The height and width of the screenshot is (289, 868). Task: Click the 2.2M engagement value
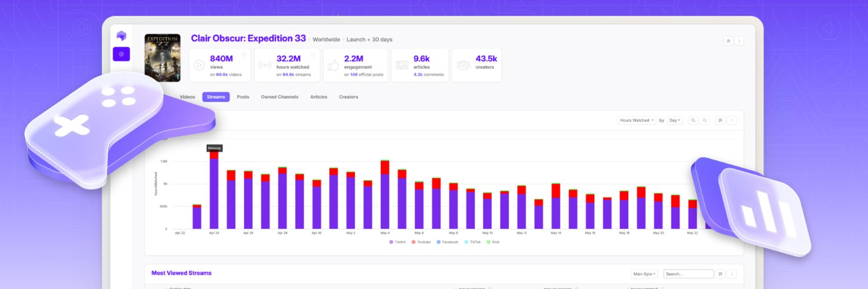click(354, 59)
